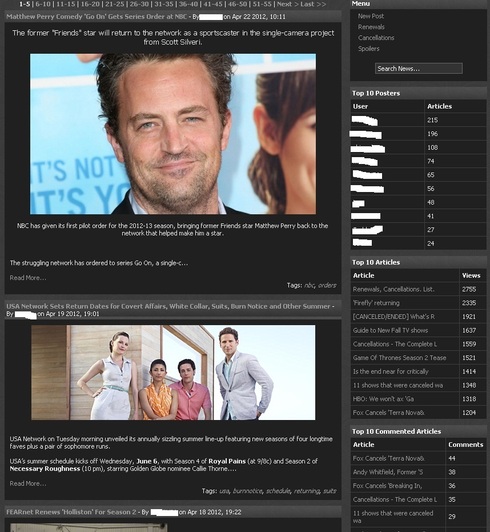The height and width of the screenshot is (532, 490).
Task: Open Cancellations - The Complete L with 35 comments
Action: click(x=395, y=499)
